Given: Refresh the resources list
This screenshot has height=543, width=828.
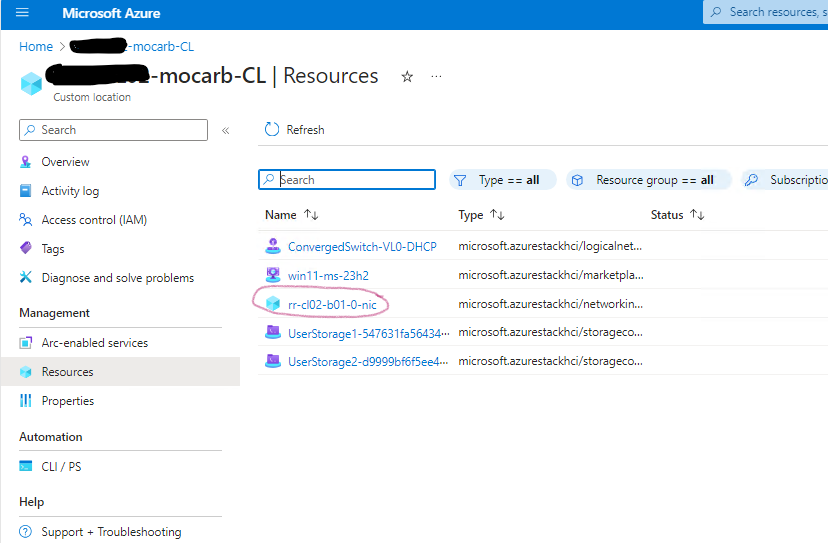Looking at the screenshot, I should click(x=295, y=130).
